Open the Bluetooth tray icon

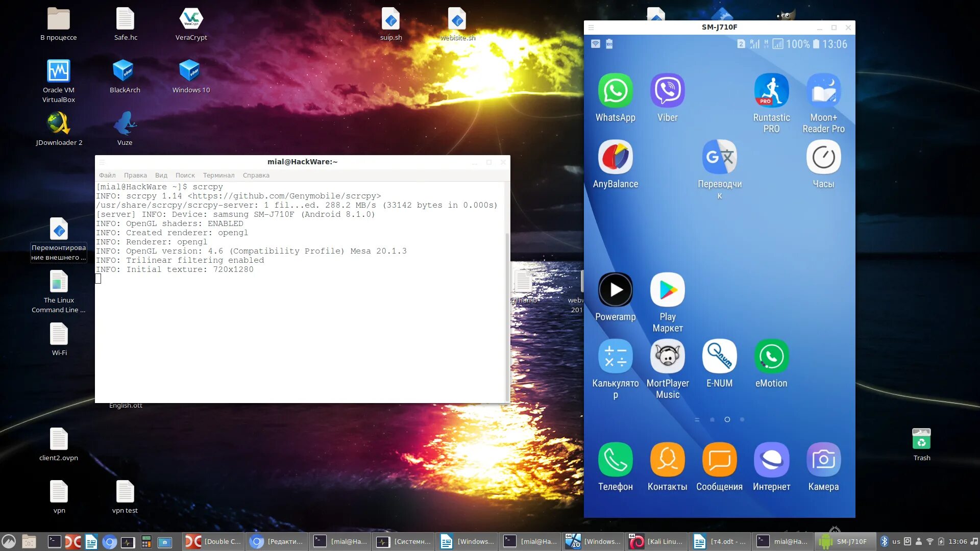(x=884, y=541)
